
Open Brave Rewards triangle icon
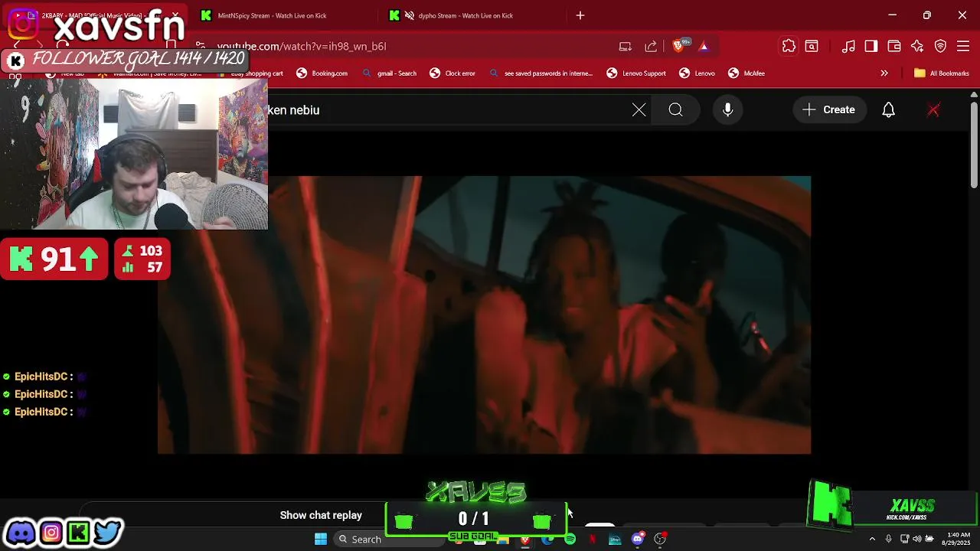[x=704, y=47]
